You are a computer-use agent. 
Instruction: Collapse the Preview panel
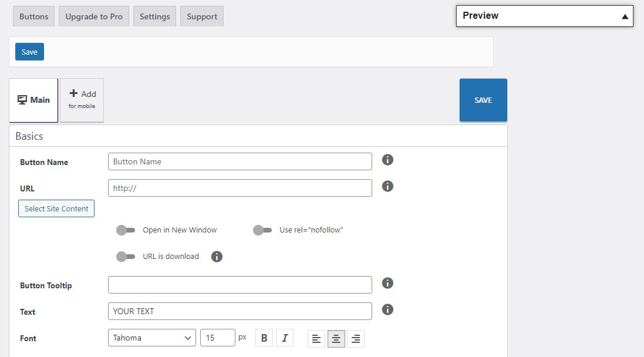point(625,16)
